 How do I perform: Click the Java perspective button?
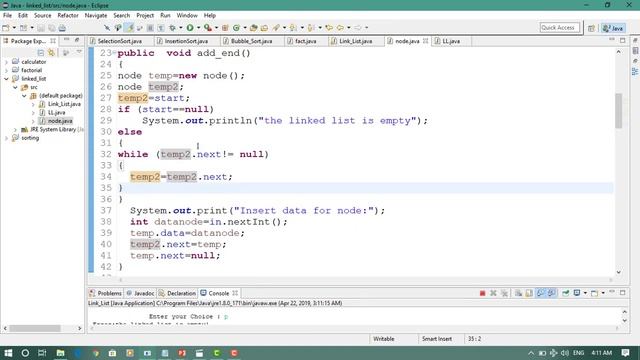tap(613, 28)
